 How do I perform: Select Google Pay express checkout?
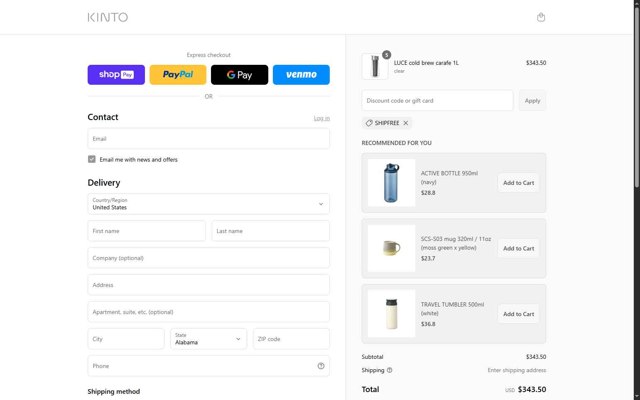tap(240, 75)
